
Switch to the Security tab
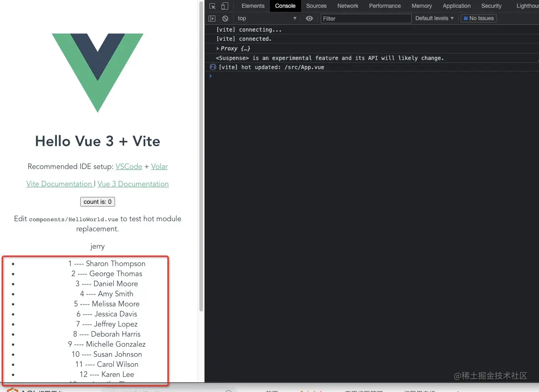click(x=491, y=6)
